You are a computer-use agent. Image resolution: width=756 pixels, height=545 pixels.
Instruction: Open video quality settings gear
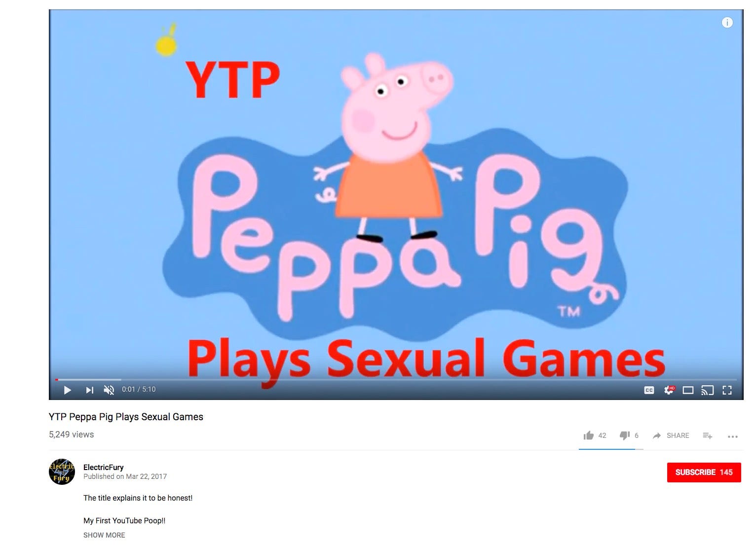(x=669, y=390)
